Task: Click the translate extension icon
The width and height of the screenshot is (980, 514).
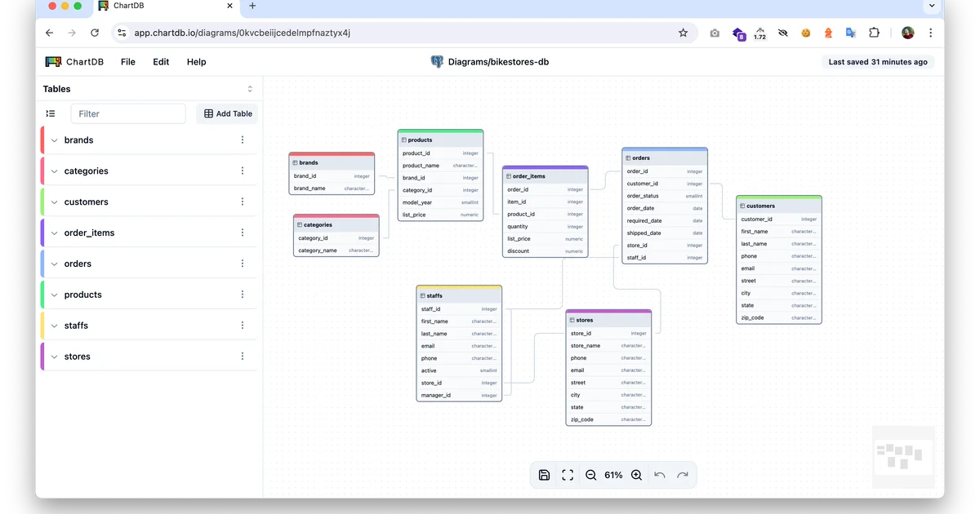Action: pyautogui.click(x=850, y=33)
